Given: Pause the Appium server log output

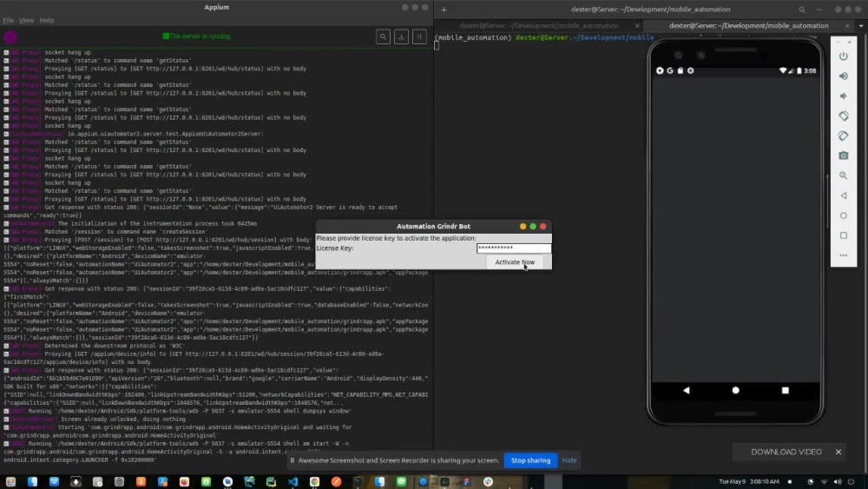Looking at the screenshot, I should pyautogui.click(x=419, y=36).
